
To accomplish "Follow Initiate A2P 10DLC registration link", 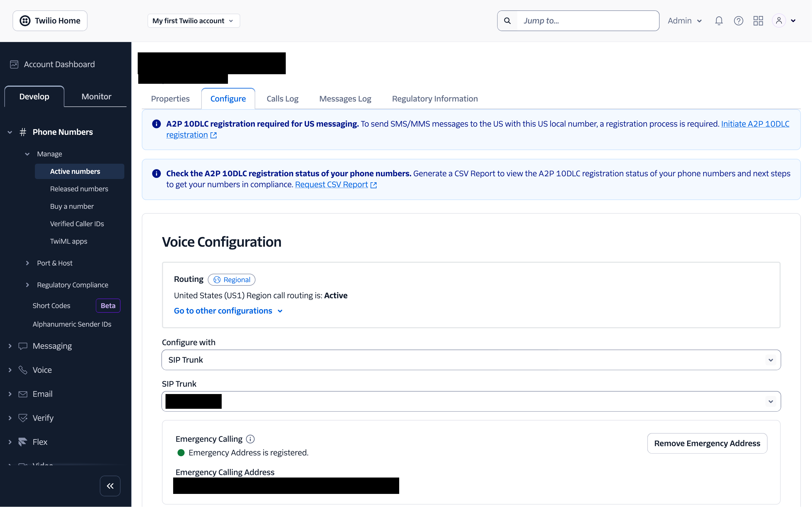I will (755, 124).
